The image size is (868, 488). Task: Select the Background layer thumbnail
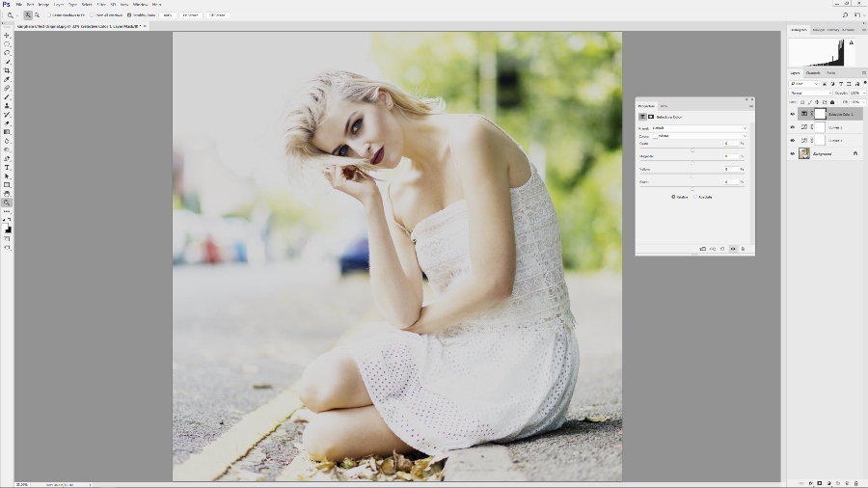(x=804, y=153)
